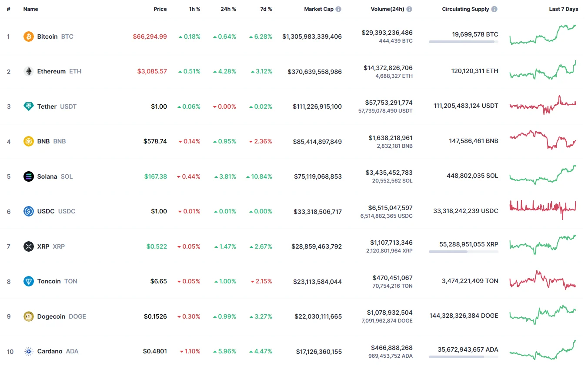This screenshot has height=366, width=588.
Task: Open the Dogecoin name link
Action: click(x=52, y=316)
